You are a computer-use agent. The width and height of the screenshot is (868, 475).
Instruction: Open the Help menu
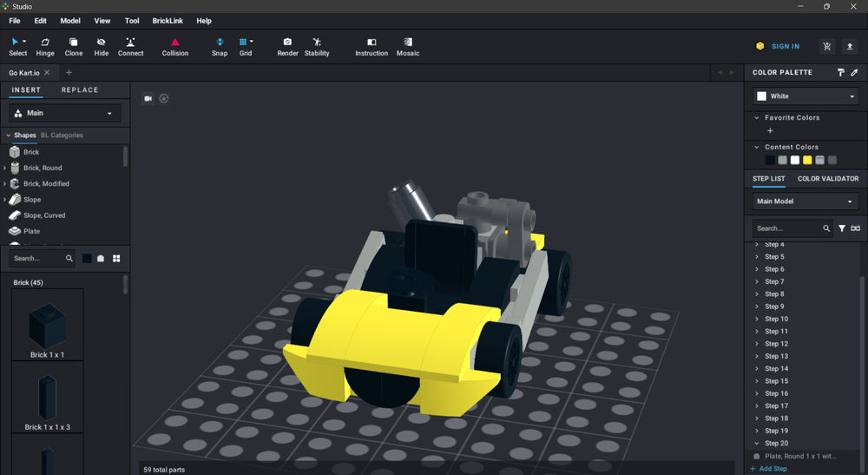(x=204, y=21)
